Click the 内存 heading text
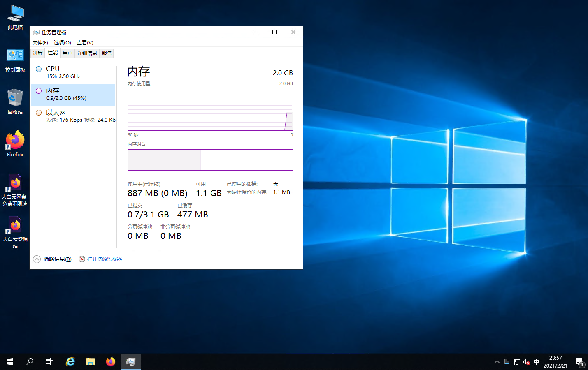Viewport: 588px width, 370px height. pos(139,72)
